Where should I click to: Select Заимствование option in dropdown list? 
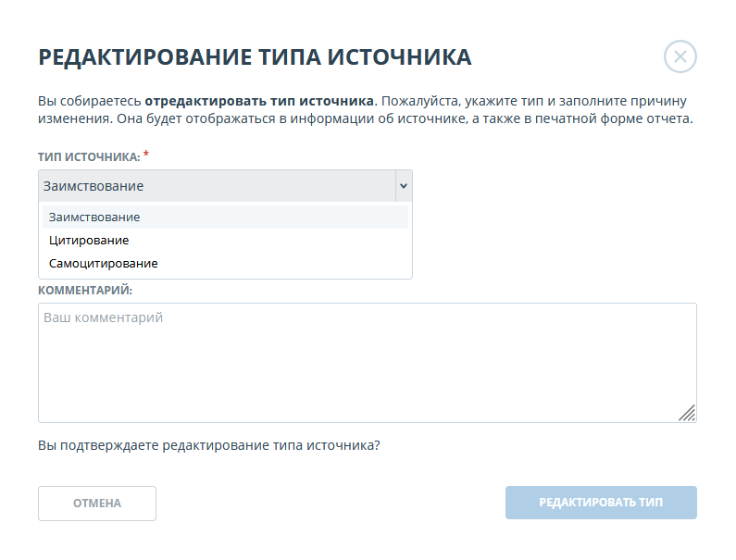coord(94,217)
